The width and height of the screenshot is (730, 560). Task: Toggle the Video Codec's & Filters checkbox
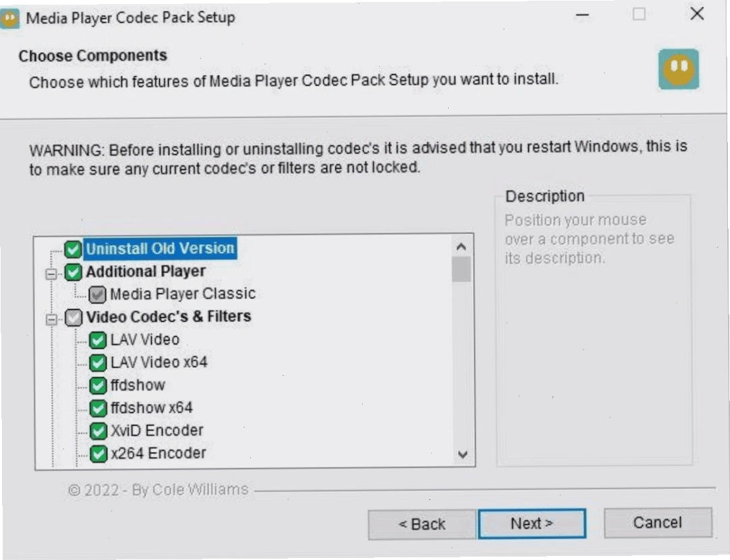point(74,318)
